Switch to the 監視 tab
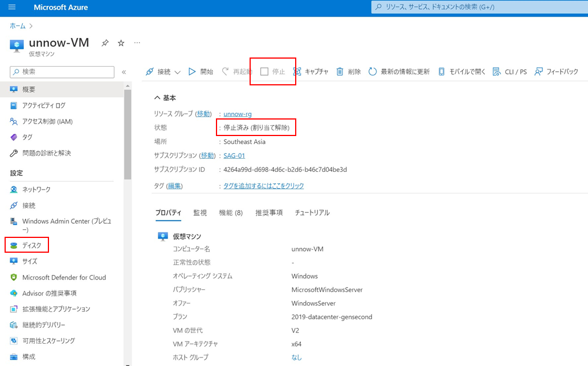Screen dimensions: 588x366 200,213
